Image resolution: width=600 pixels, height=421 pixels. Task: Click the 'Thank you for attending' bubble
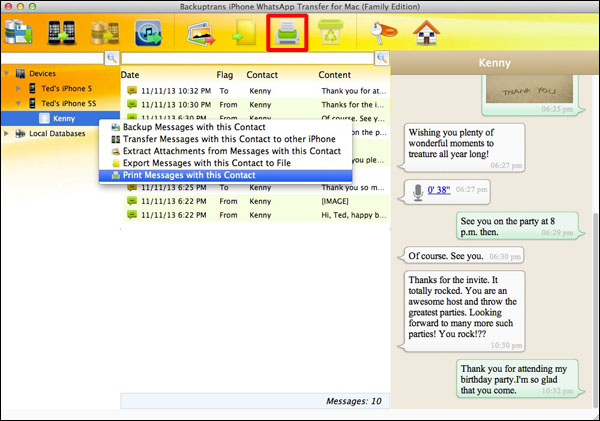click(518, 379)
